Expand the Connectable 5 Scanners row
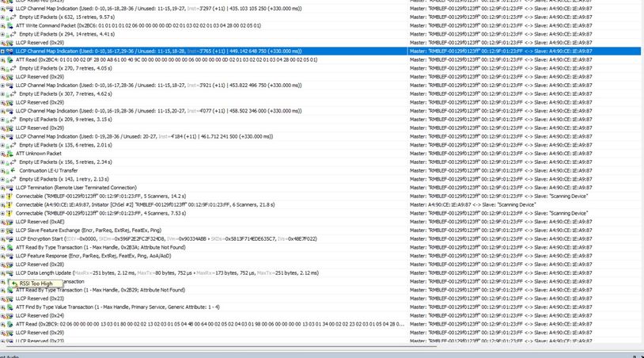Image resolution: width=644 pixels, height=358 pixels. pos(2,196)
